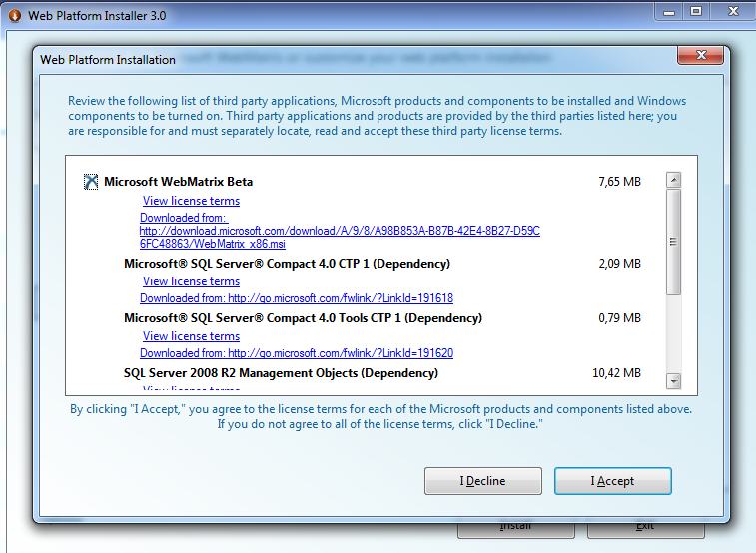The height and width of the screenshot is (553, 756).
Task: Click the 10,42 MB size value
Action: pos(616,373)
